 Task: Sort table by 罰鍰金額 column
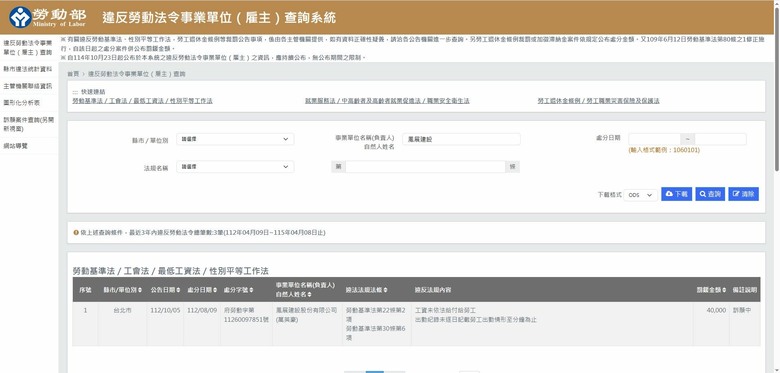tap(711, 290)
